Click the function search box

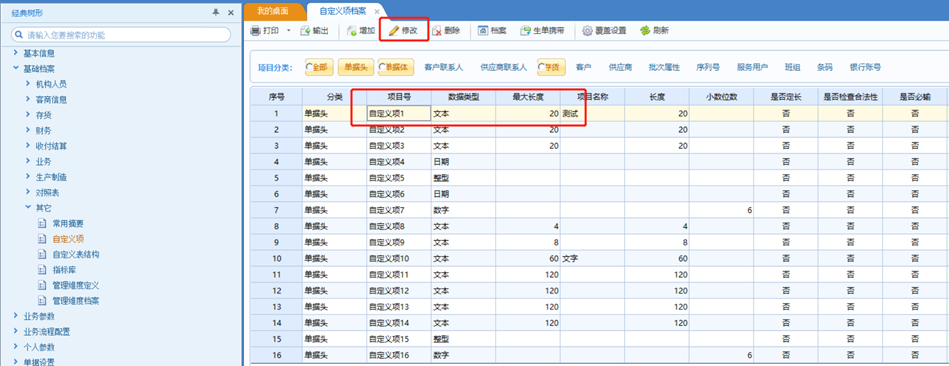121,35
